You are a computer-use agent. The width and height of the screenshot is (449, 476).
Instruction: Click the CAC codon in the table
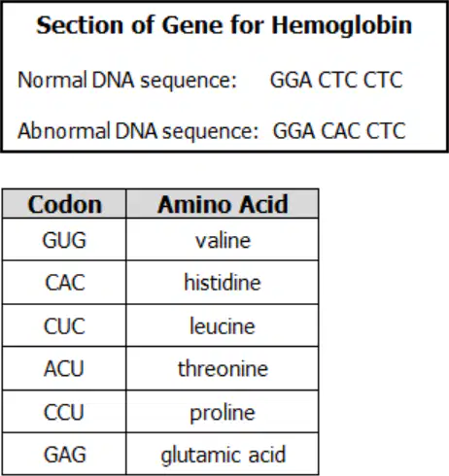(64, 283)
